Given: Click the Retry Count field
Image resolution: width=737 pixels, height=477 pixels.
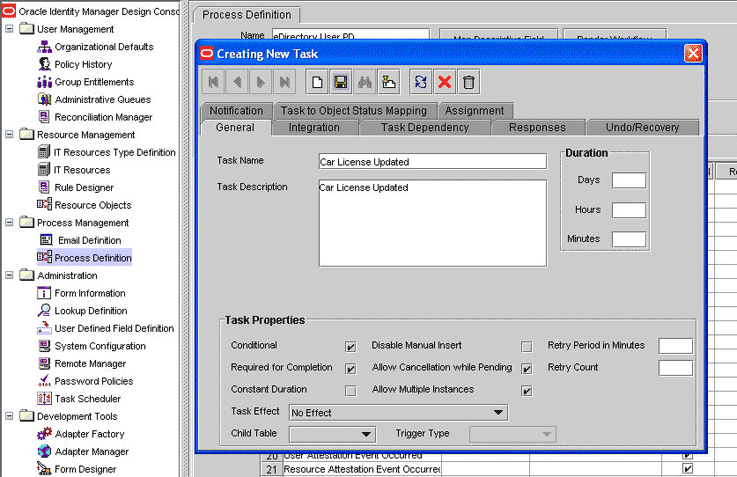Looking at the screenshot, I should (675, 368).
